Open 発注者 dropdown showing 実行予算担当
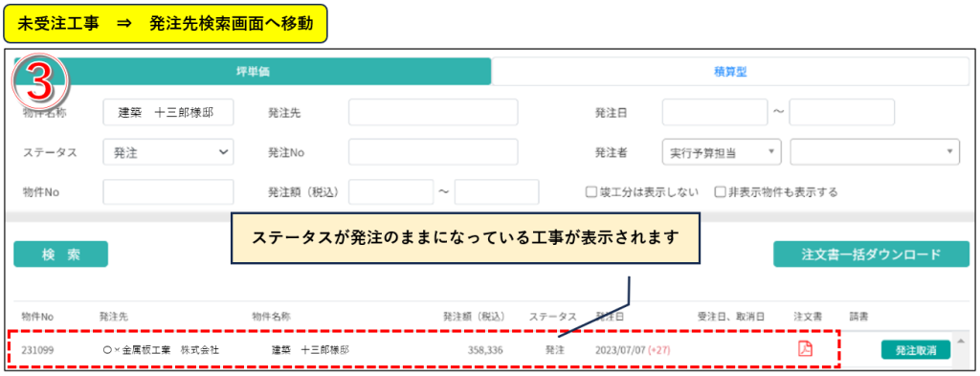The width and height of the screenshot is (980, 376). (722, 152)
